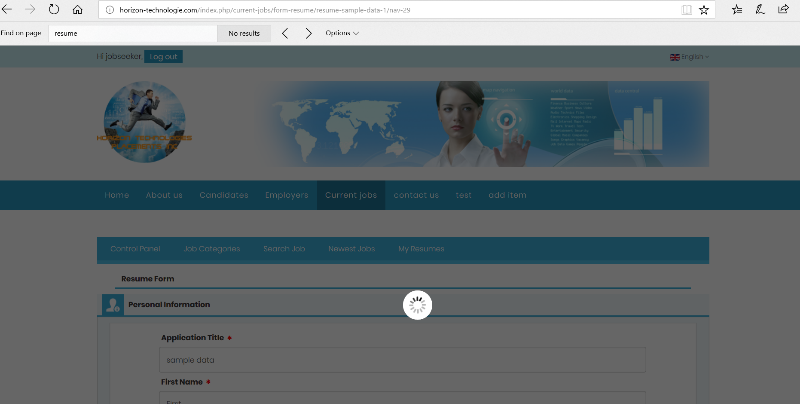Open the favorites hub icon
This screenshot has height=404, width=800.
coord(737,9)
